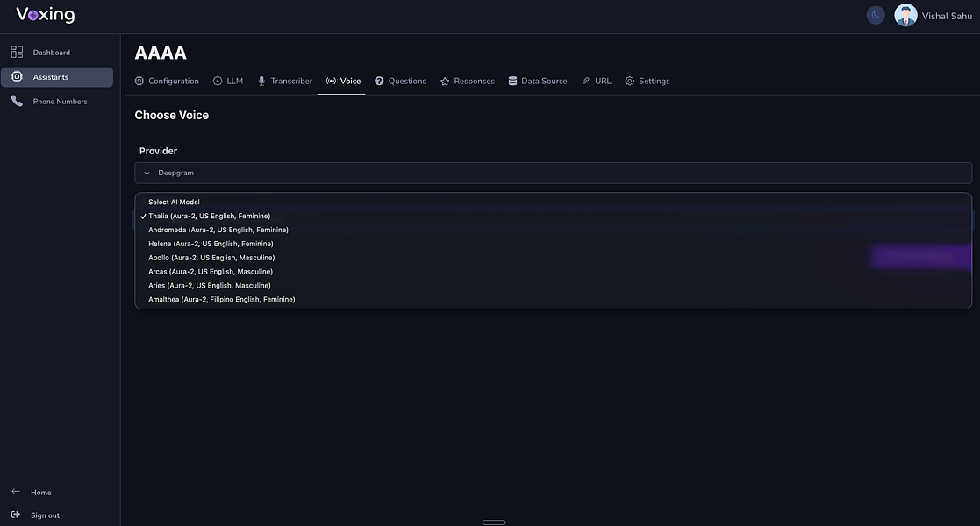This screenshot has width=980, height=526.
Task: Go back with Home arrow icon
Action: click(16, 492)
